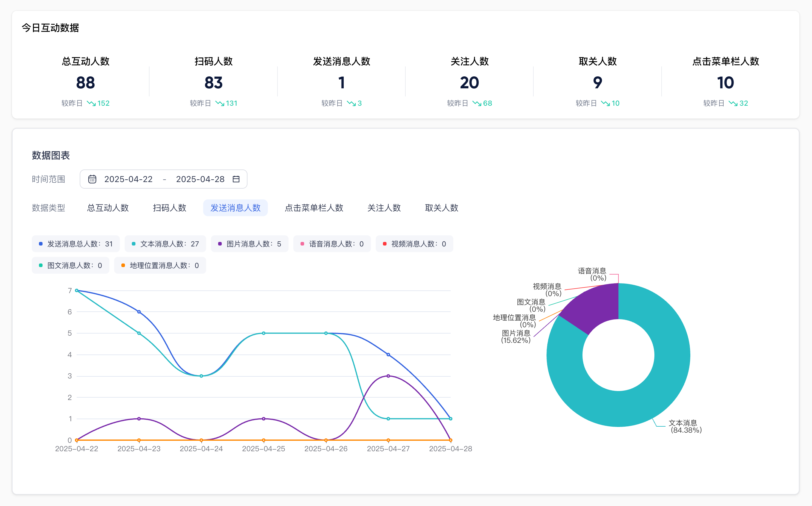This screenshot has height=506, width=812.
Task: Select the 点击菜单栏人数 data type
Action: pos(314,208)
